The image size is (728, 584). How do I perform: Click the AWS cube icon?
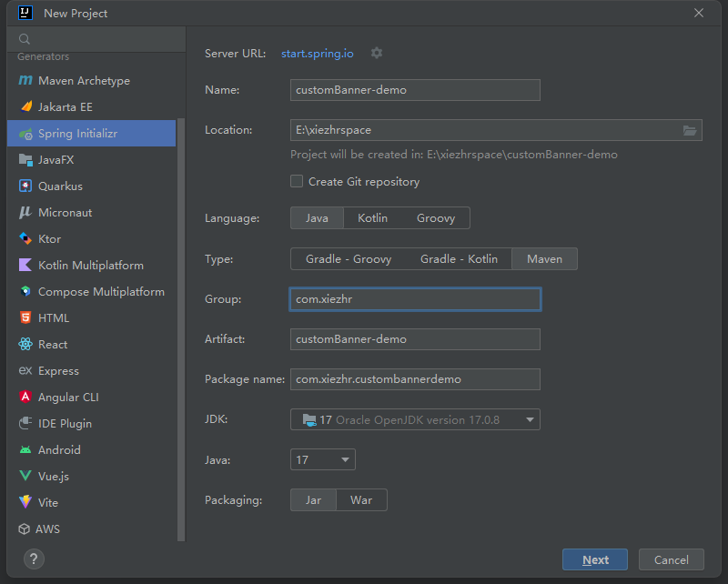pyautogui.click(x=25, y=529)
